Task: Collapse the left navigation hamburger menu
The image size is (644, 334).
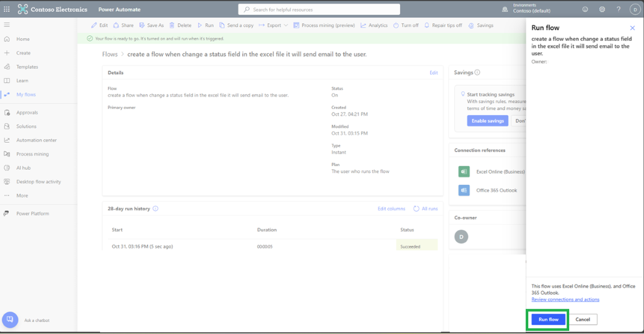Action: 6,25
